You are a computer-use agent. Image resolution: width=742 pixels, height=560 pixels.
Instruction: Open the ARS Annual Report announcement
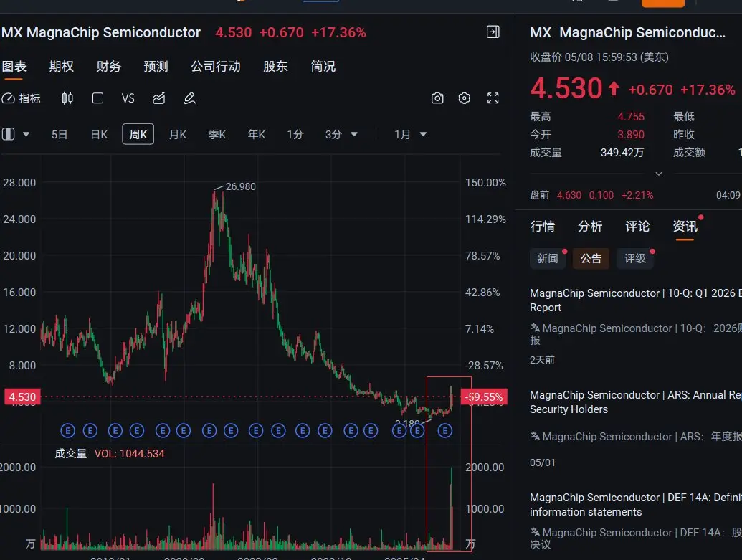(x=635, y=402)
